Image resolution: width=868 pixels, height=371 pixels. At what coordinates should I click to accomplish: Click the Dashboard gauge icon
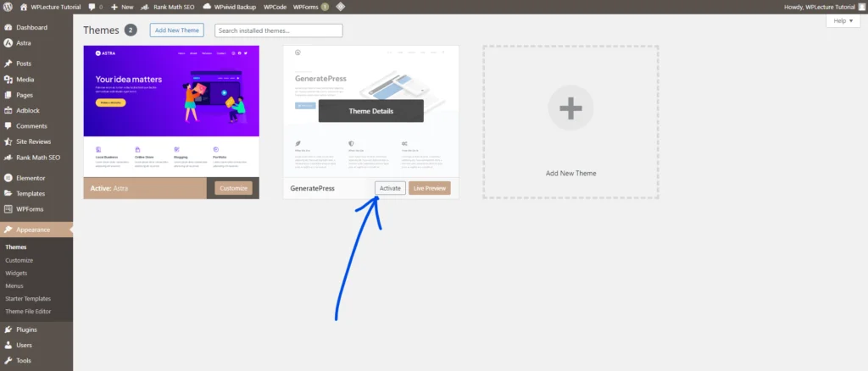tap(8, 27)
